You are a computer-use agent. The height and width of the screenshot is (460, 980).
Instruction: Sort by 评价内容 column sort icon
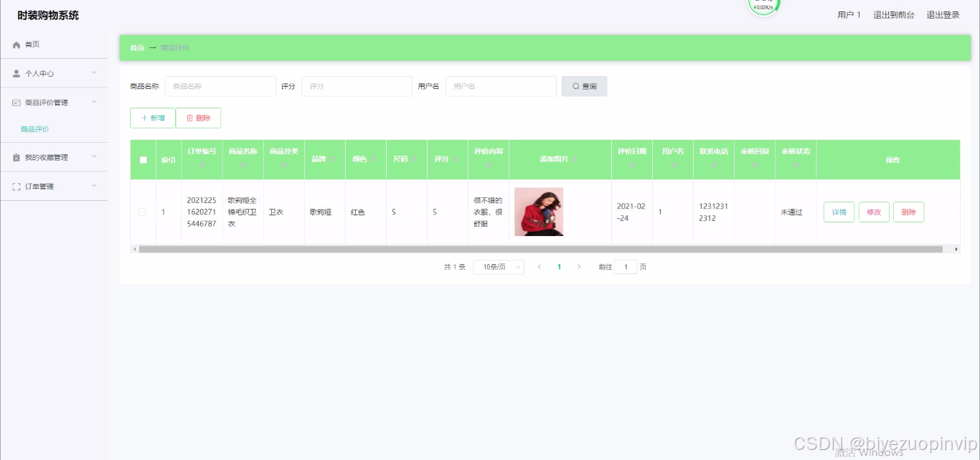[x=489, y=166]
